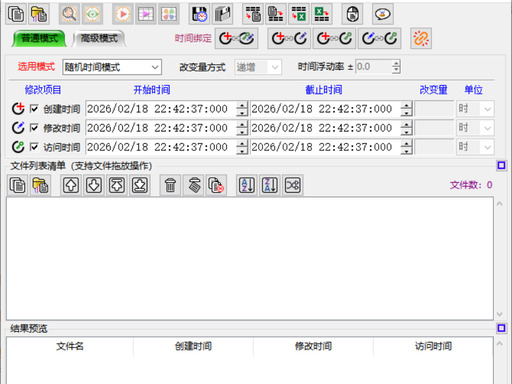
Task: Click the magnifying glass search icon
Action: 69,14
